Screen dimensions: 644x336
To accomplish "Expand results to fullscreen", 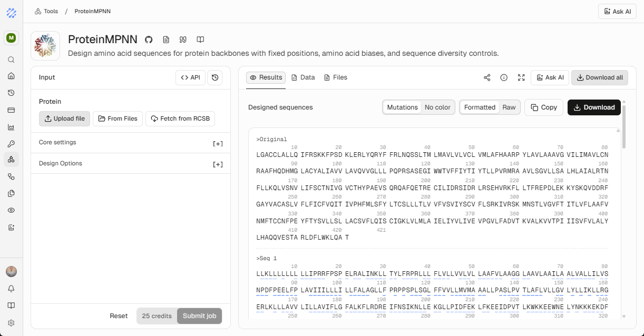I will click(x=521, y=77).
